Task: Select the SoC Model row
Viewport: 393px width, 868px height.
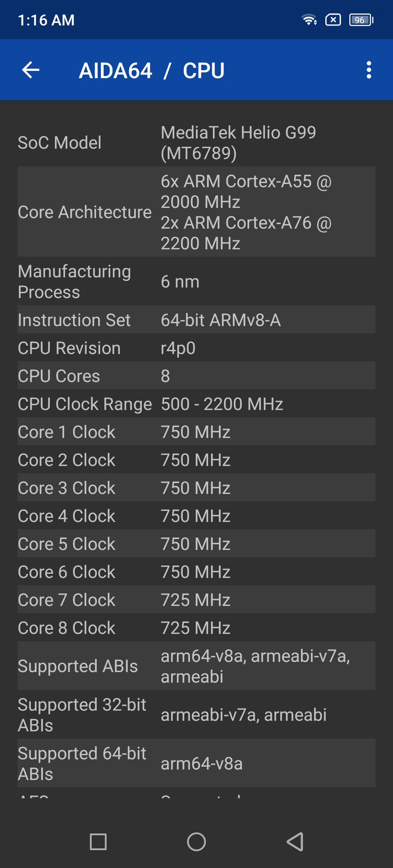Action: point(196,142)
